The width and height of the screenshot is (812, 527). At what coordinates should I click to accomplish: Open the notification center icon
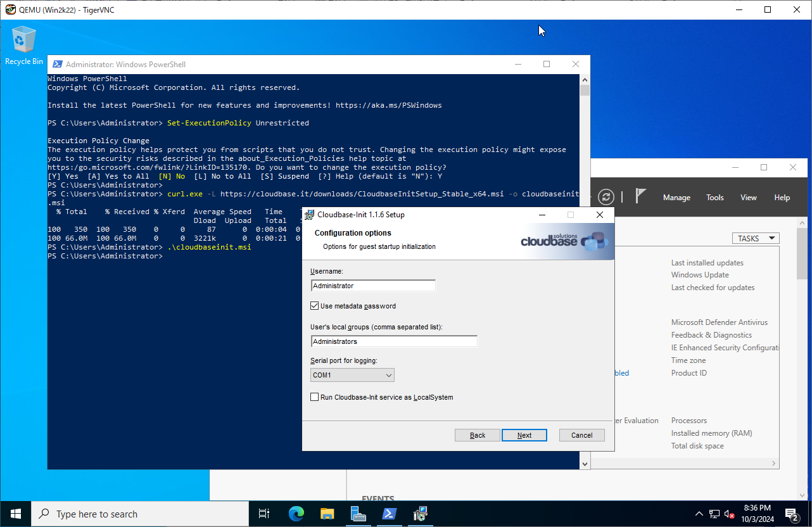pos(792,514)
